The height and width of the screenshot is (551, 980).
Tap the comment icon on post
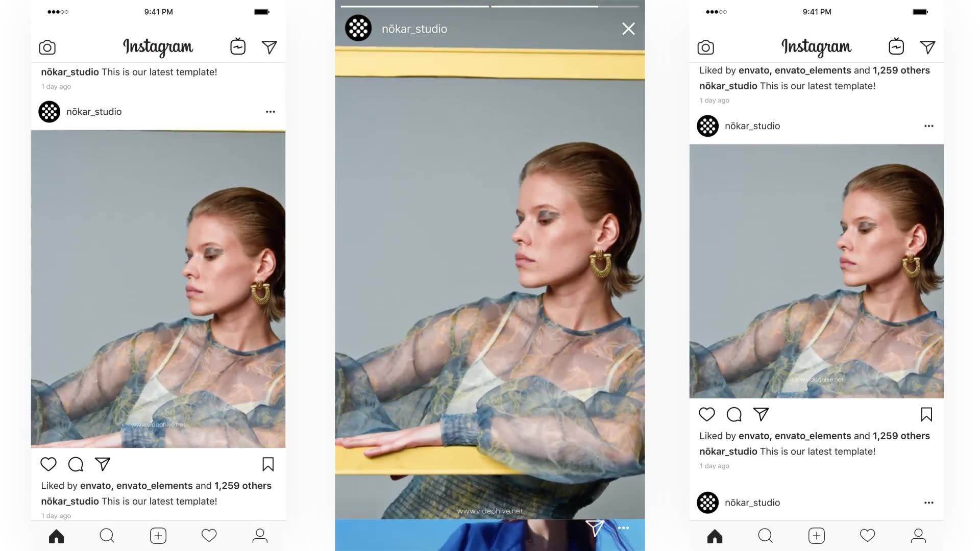76,464
